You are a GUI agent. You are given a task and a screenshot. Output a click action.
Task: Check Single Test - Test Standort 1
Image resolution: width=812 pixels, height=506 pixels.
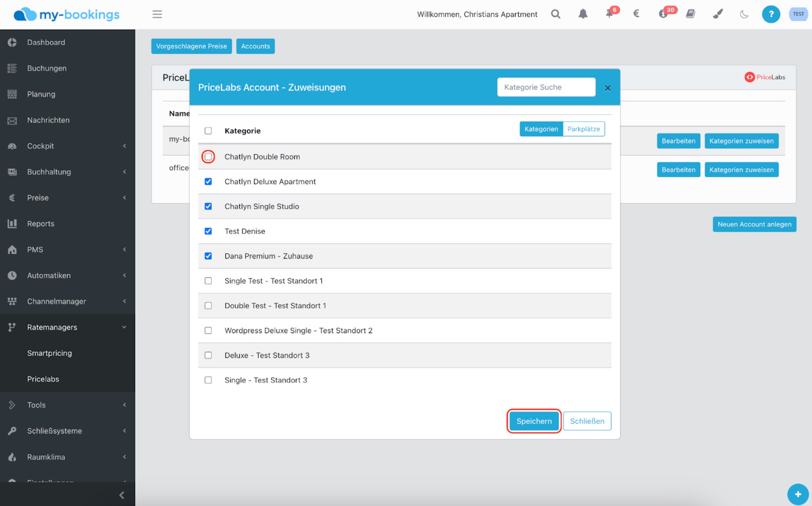pyautogui.click(x=208, y=281)
